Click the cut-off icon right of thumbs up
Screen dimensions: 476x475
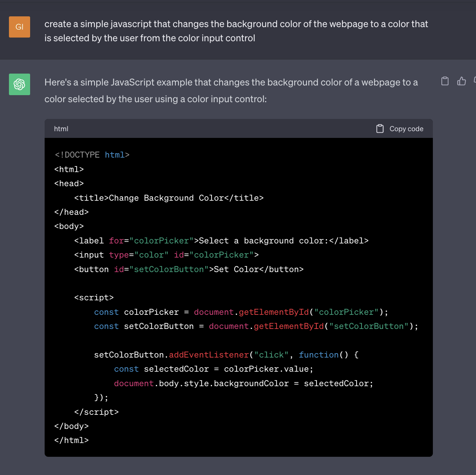click(x=475, y=80)
